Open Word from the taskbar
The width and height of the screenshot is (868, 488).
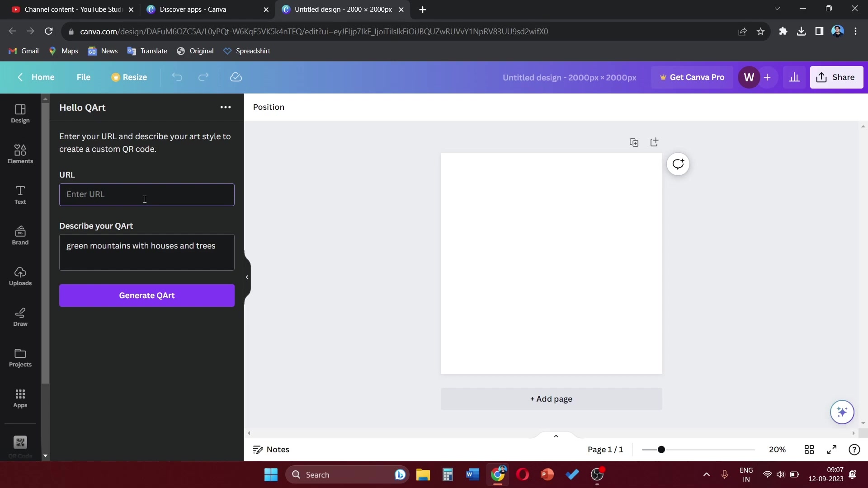472,475
